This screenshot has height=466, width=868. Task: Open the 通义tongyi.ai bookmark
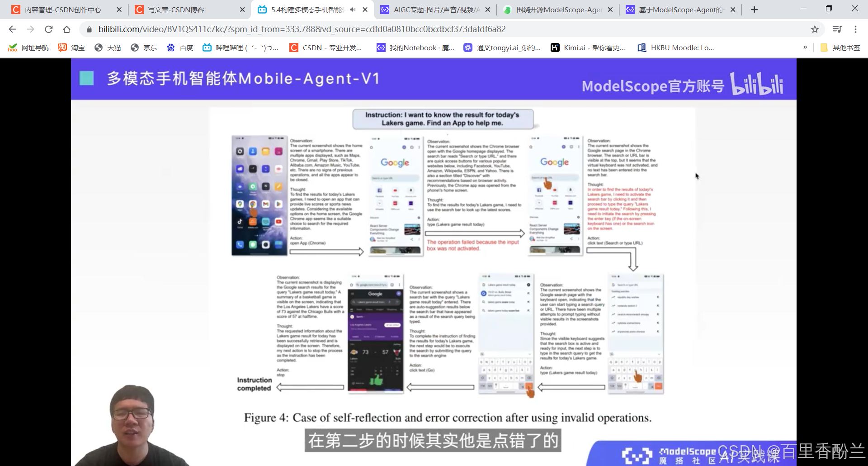coord(502,48)
